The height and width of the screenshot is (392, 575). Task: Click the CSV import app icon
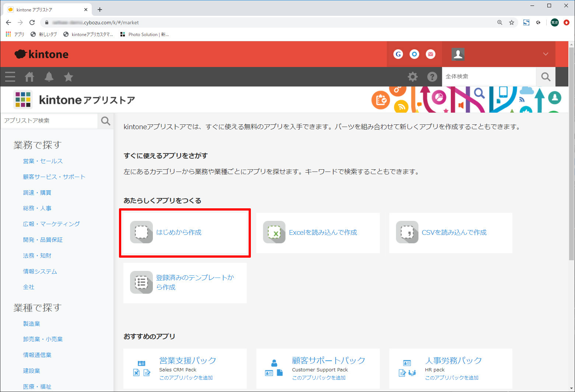coord(407,232)
